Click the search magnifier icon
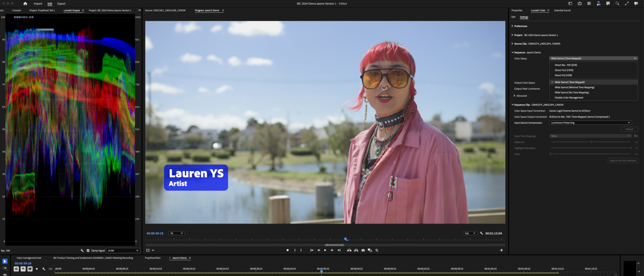Image resolution: width=644 pixels, height=276 pixels. pyautogui.click(x=617, y=3)
